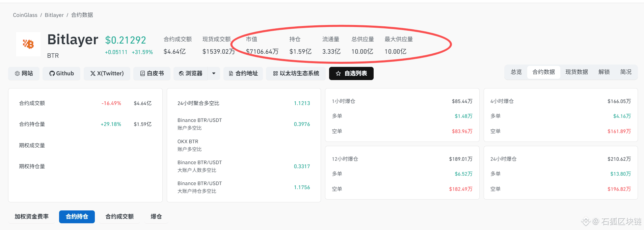This screenshot has width=644, height=230.
Task: Open the 白皮书 button
Action: 152,74
